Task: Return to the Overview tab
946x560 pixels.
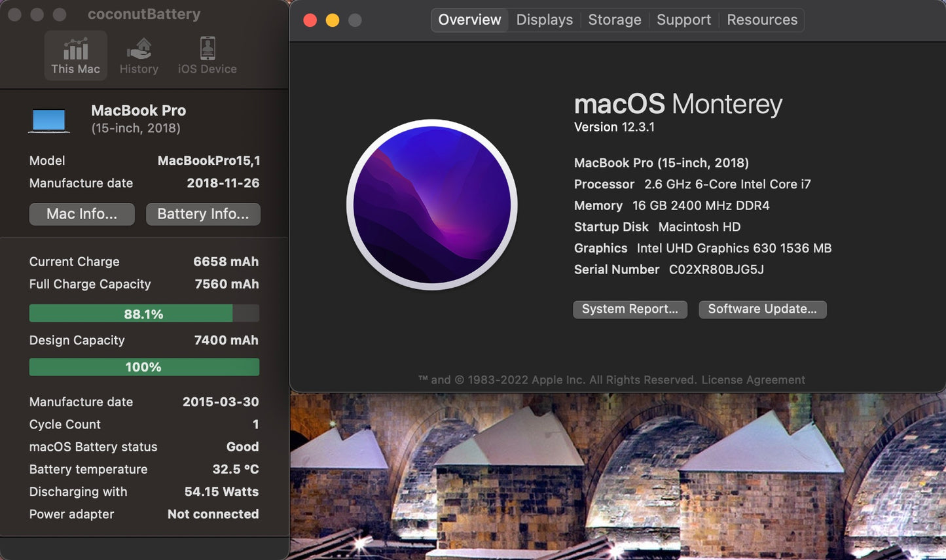Action: 469,20
